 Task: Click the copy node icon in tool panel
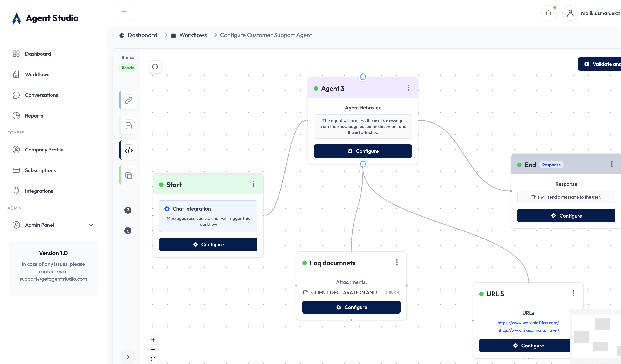coord(128,176)
